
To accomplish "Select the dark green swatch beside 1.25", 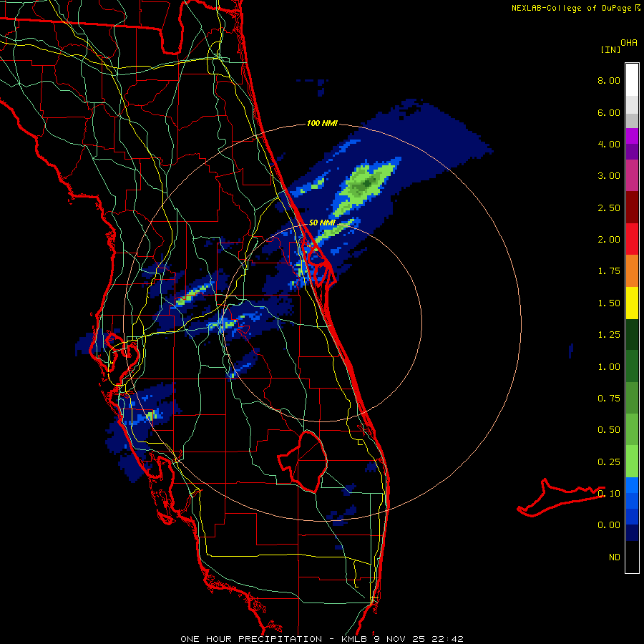I will [632, 334].
